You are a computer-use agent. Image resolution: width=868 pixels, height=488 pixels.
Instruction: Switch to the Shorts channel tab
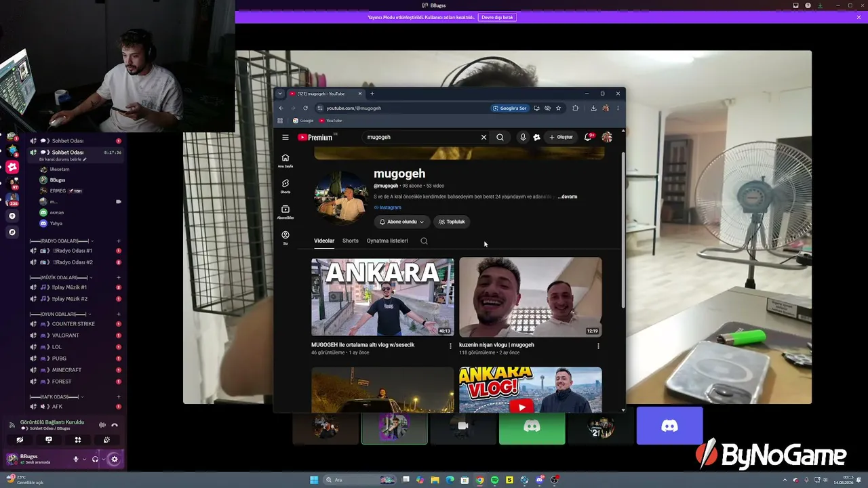point(351,241)
